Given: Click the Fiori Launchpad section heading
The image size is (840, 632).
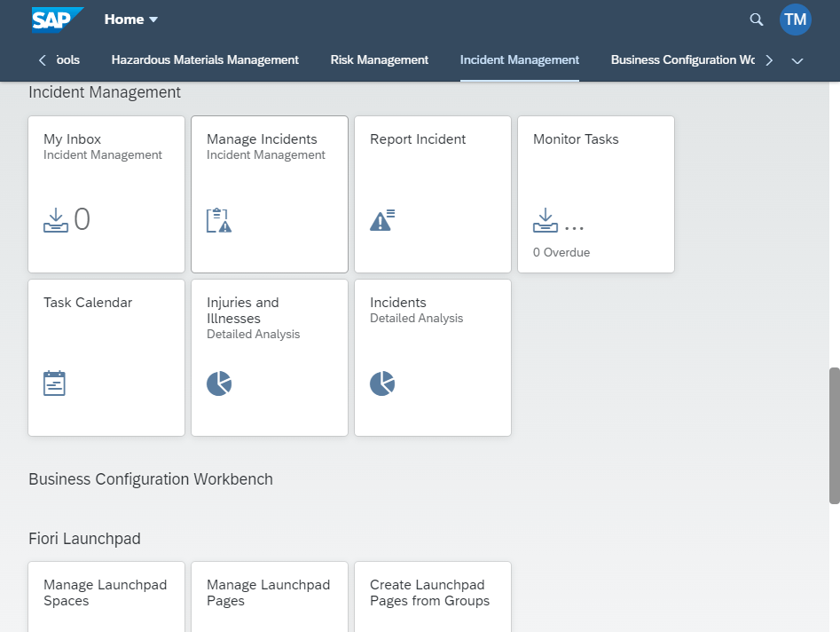Looking at the screenshot, I should coord(84,539).
